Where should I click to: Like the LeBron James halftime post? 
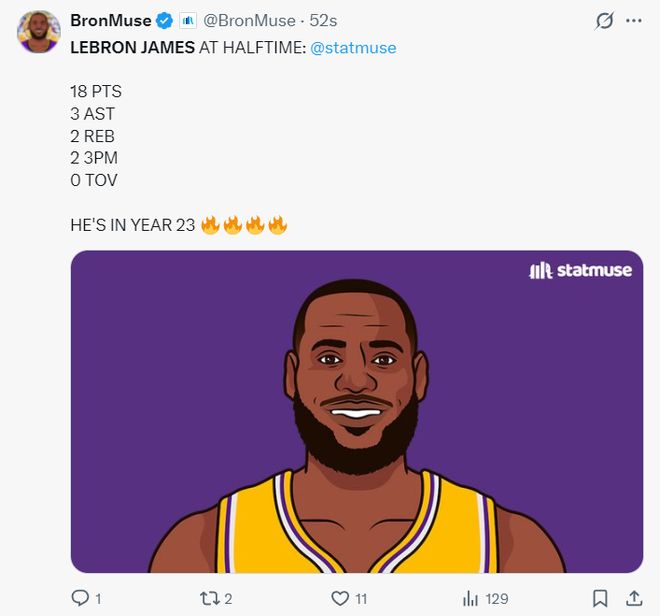pos(339,598)
